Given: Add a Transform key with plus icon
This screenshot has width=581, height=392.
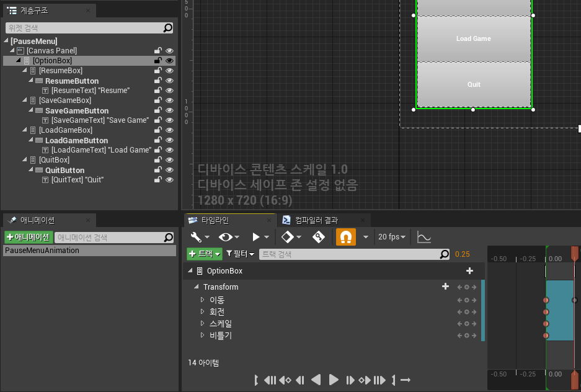Looking at the screenshot, I should (x=445, y=287).
